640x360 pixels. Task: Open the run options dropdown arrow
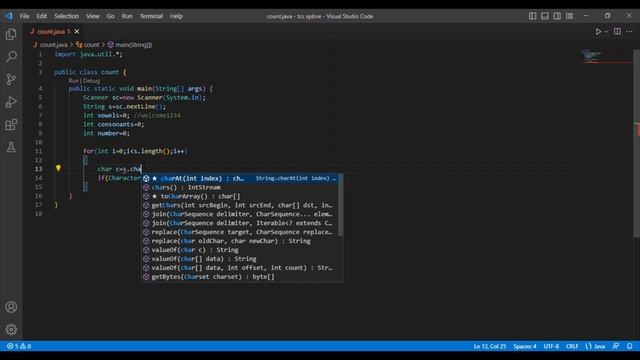pos(606,31)
